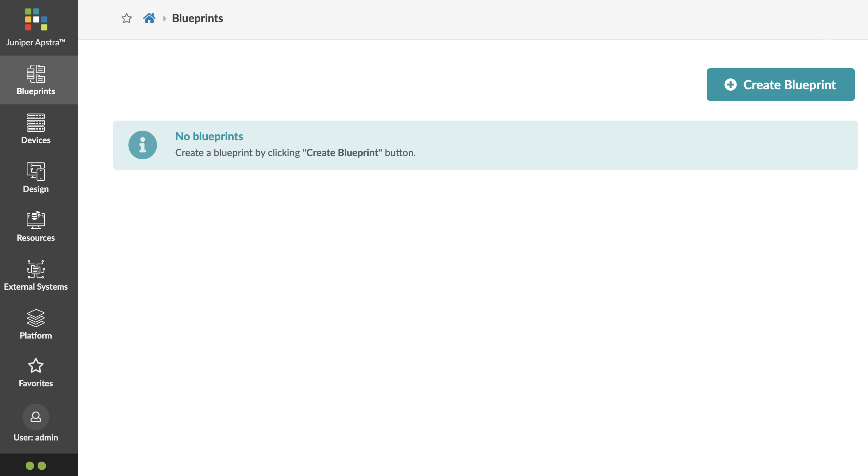The height and width of the screenshot is (476, 868).
Task: Click the Blueprints breadcrumb title
Action: click(x=197, y=18)
